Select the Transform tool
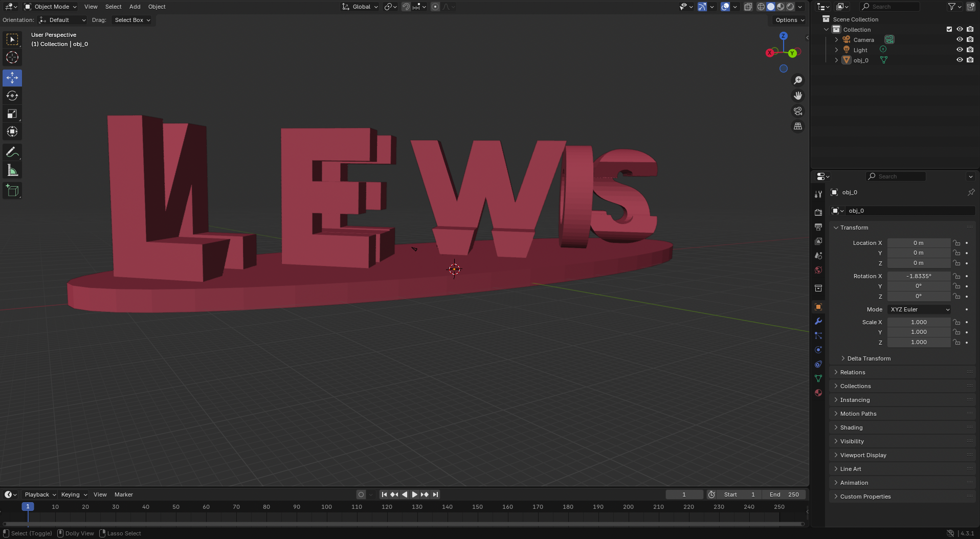Image resolution: width=980 pixels, height=539 pixels. [x=12, y=131]
